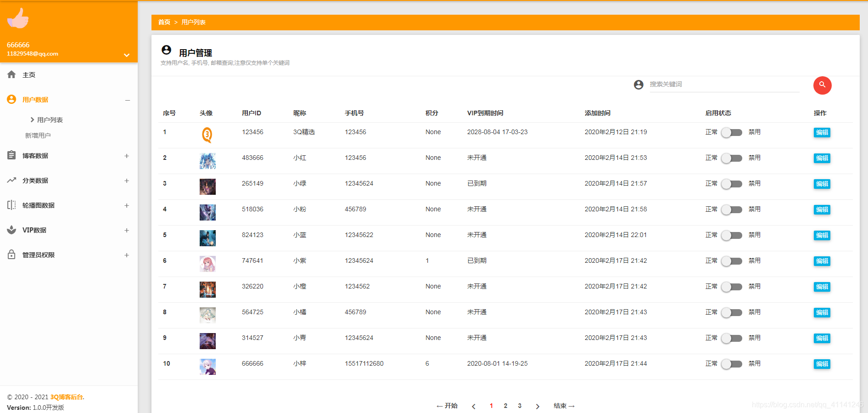Click the 管理员权限 lock icon

pyautogui.click(x=11, y=255)
